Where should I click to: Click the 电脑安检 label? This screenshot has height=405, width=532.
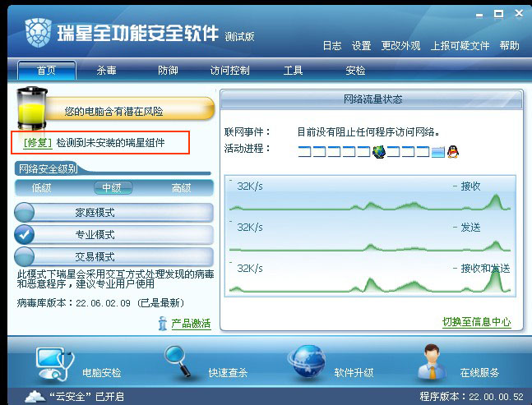[102, 373]
